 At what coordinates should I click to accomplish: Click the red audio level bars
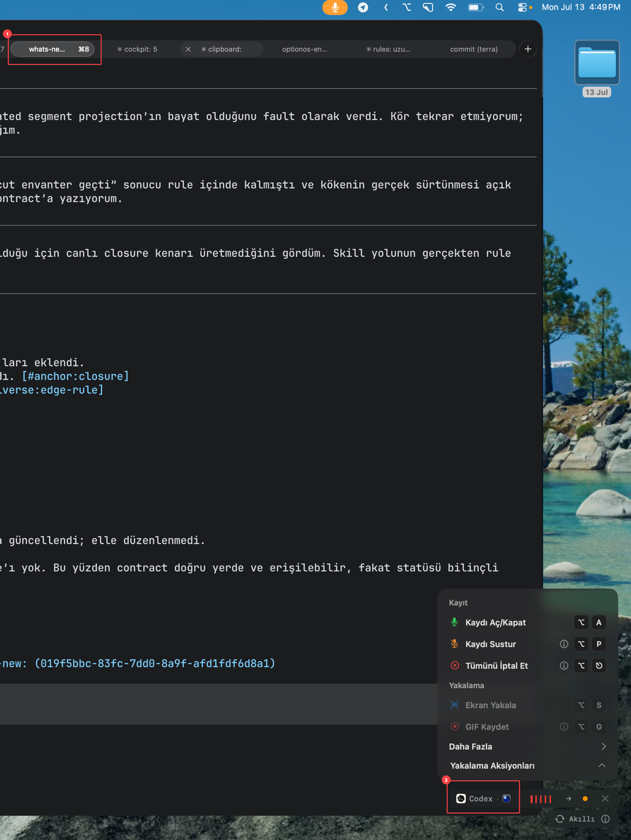(541, 799)
